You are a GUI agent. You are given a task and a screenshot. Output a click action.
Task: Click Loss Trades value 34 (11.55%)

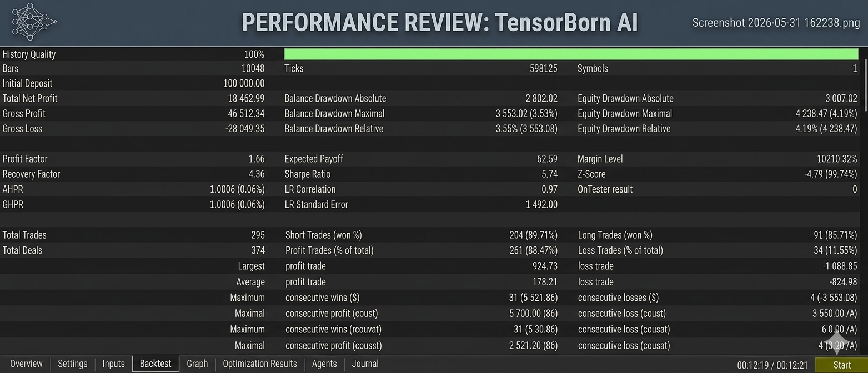(x=836, y=250)
